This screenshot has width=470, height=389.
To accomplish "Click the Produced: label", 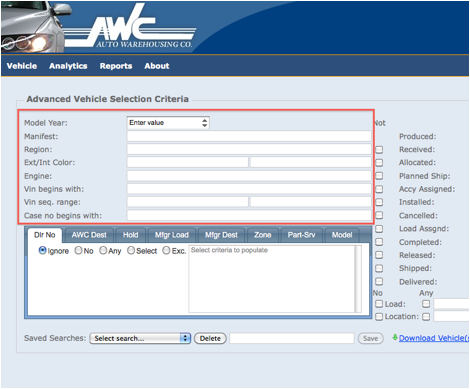I will pos(418,136).
